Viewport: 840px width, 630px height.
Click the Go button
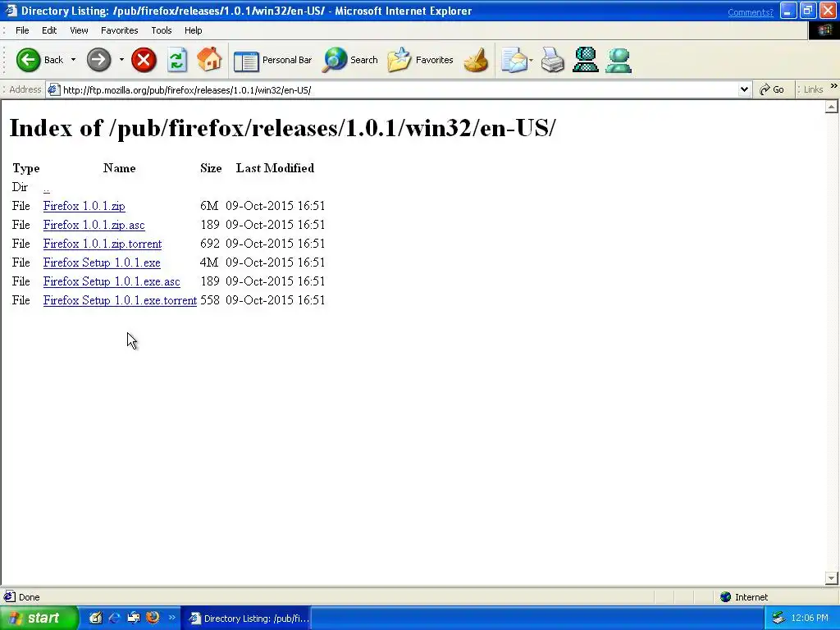click(x=772, y=90)
